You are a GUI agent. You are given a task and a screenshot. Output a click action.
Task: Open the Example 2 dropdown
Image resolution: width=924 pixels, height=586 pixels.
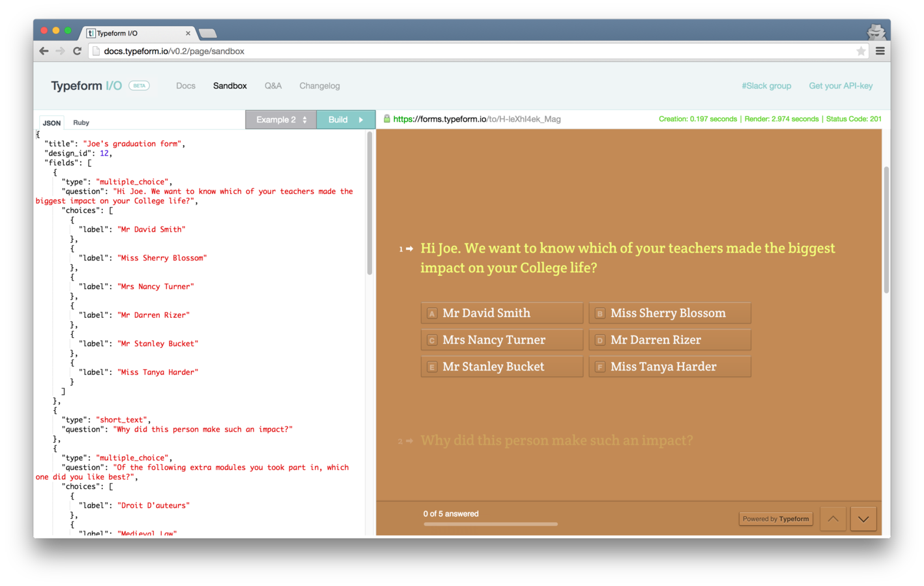pos(281,120)
